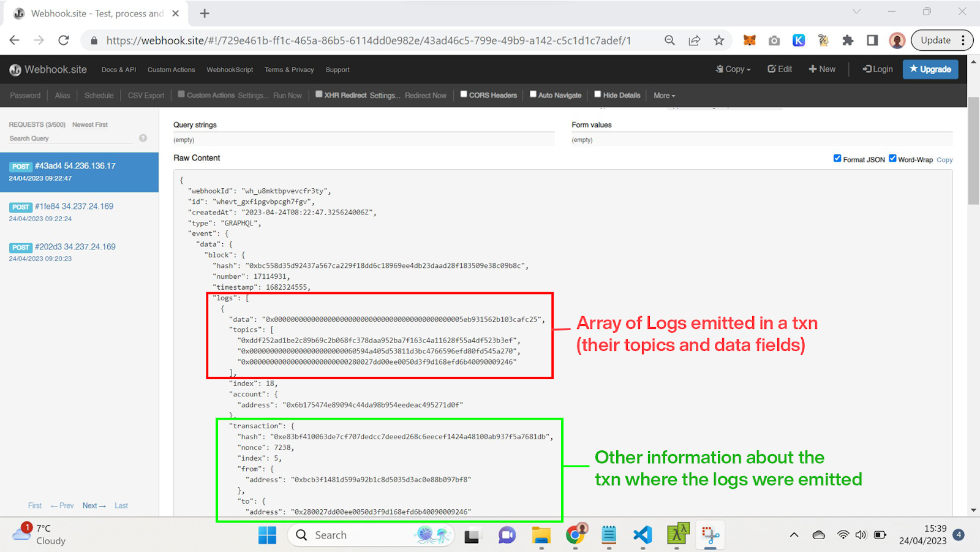Reload the page with the refresh icon
980x552 pixels.
coord(64,40)
